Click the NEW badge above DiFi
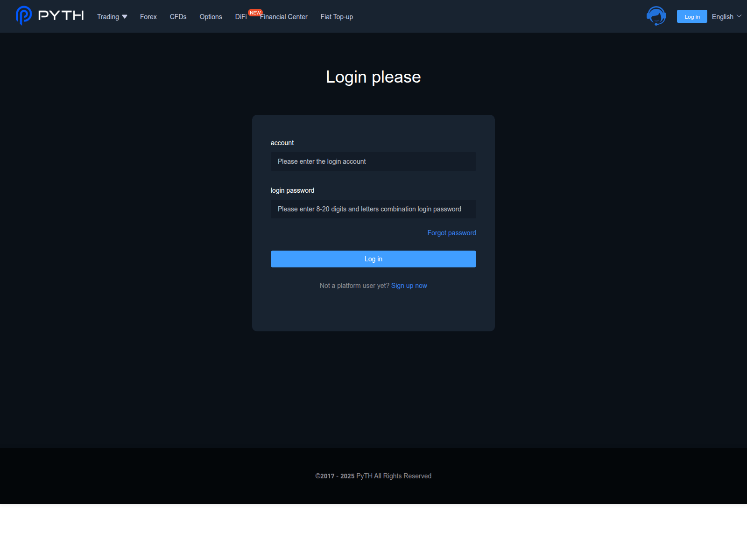This screenshot has height=560, width=747. tap(255, 12)
